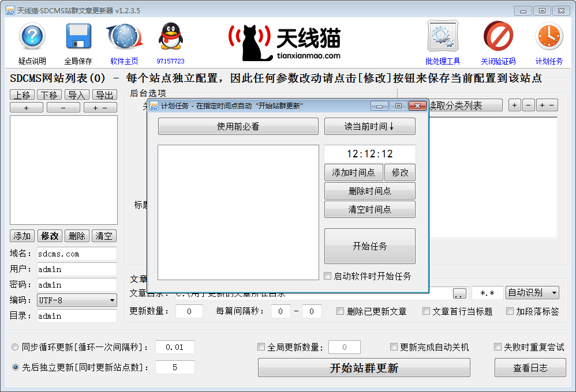Screen dimensions: 576x392
Task: Click the 开始任务 button
Action: coord(369,246)
